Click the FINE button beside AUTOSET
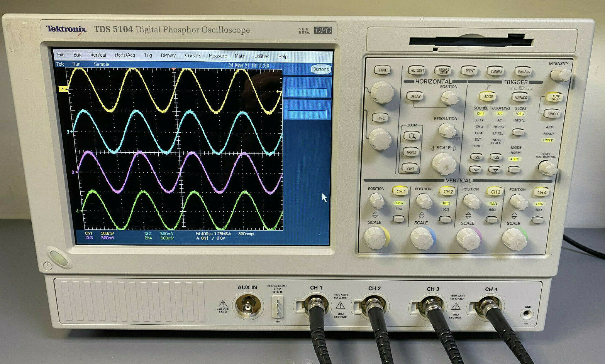Screen dimensions: 605x364 pos(383,70)
